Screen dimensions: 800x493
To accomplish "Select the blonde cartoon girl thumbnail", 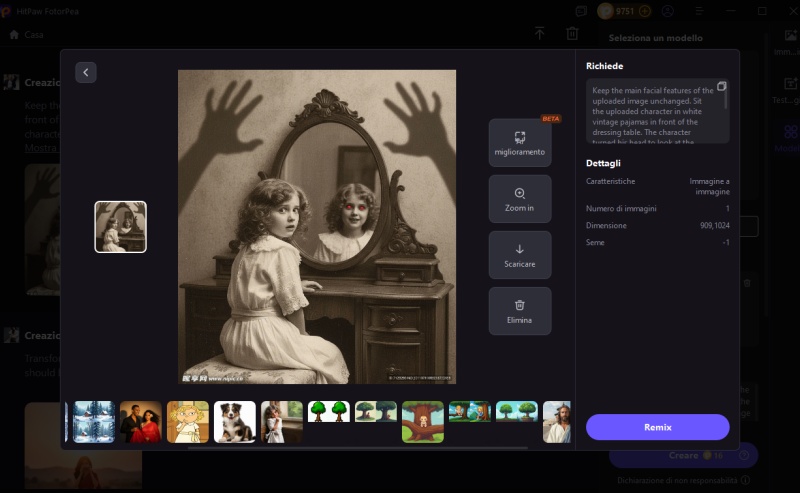I will tap(188, 422).
